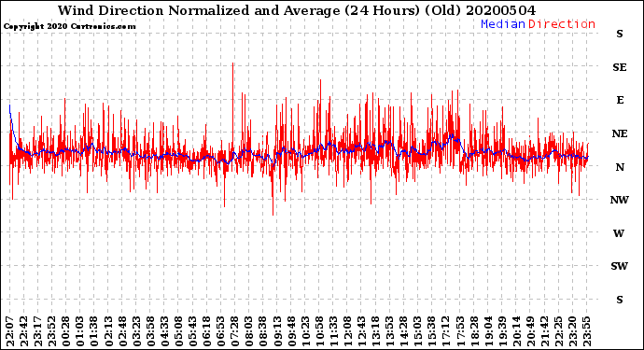The height and width of the screenshot is (350, 644).
Task: Click the "10:23" time axis label
Action: pyautogui.click(x=305, y=331)
